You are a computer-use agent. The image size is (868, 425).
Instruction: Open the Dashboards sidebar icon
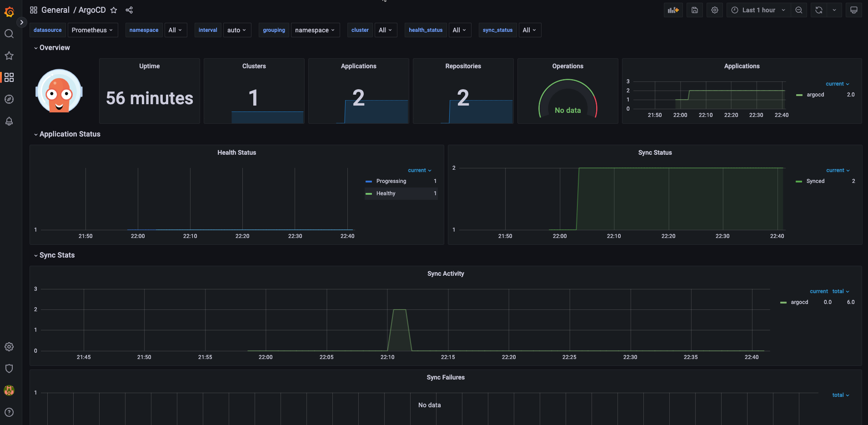tap(9, 77)
